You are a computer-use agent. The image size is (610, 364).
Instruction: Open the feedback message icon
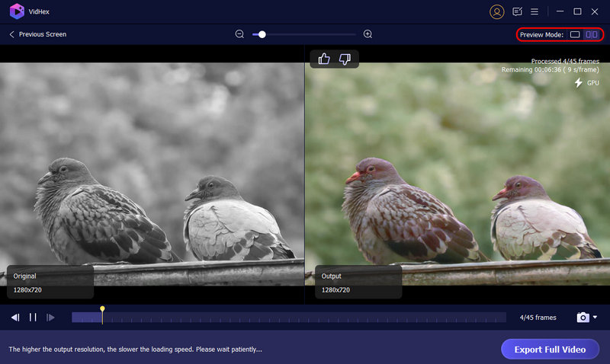tap(518, 11)
